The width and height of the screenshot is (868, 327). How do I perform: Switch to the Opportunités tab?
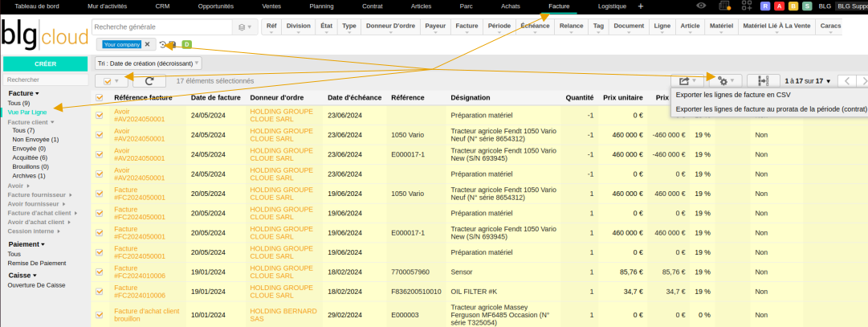(216, 6)
